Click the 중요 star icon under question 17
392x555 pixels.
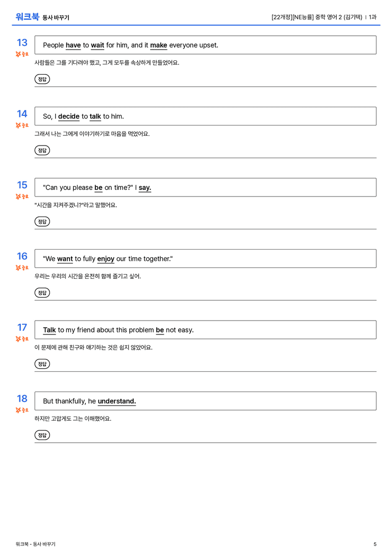[x=22, y=339]
